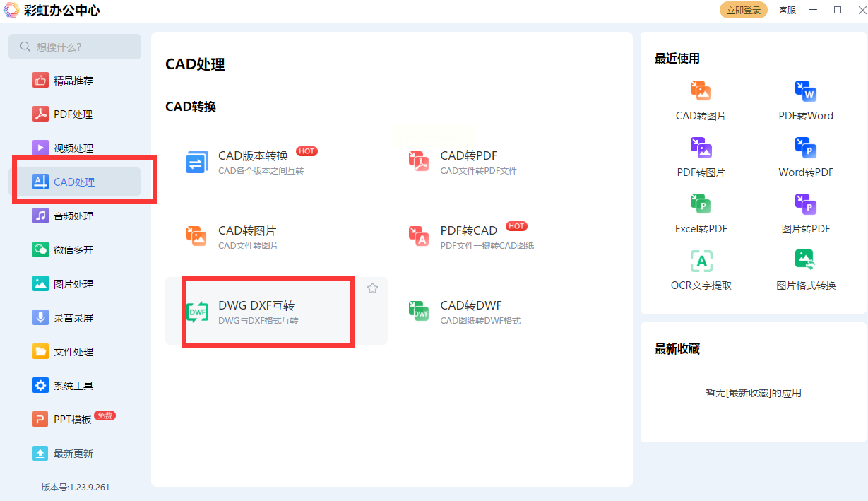Viewport: 868px width, 501px height.
Task: Click the 彩虹办公中心 rainbow logo icon
Action: (11, 11)
